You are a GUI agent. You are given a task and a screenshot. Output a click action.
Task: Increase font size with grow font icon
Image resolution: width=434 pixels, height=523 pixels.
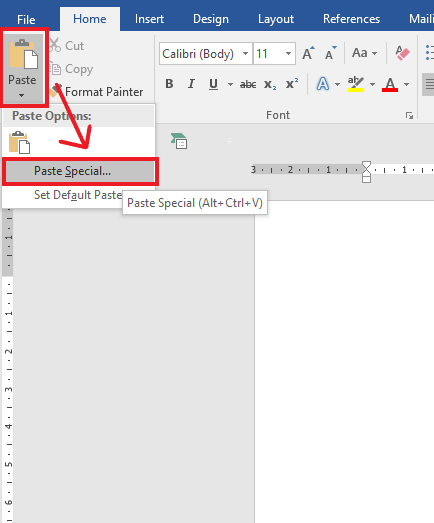click(x=308, y=53)
